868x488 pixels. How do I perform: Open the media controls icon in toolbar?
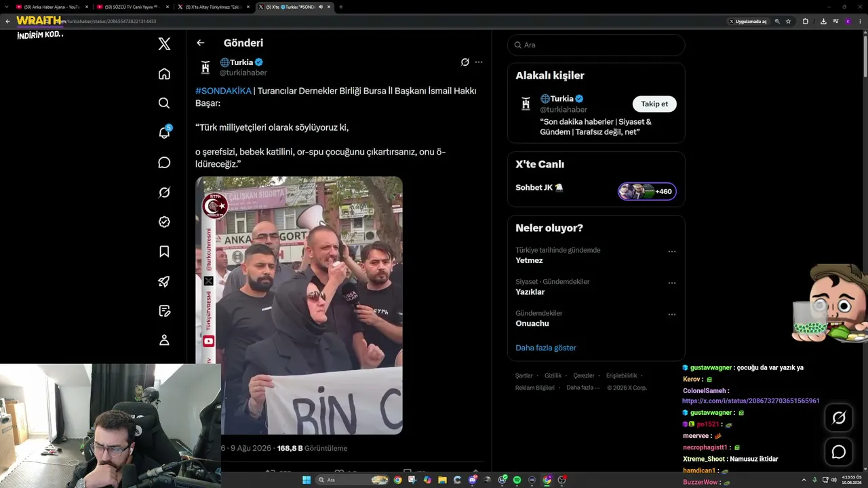(835, 21)
